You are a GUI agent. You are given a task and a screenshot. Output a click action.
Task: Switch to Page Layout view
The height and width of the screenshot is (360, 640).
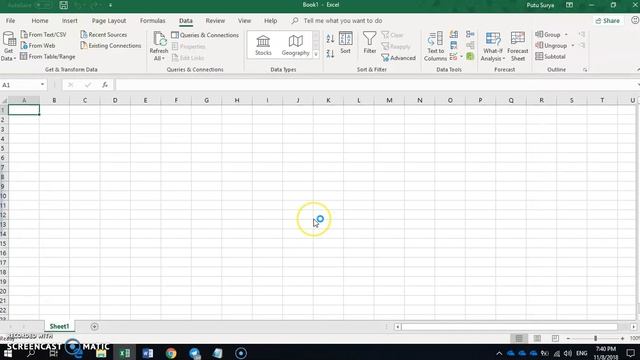point(537,338)
